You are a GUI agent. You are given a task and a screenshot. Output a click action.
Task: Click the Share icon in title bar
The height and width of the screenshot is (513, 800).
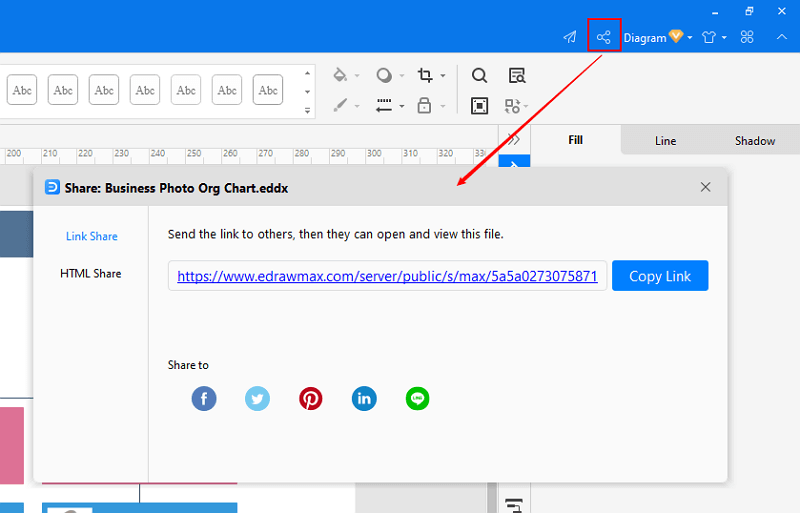coord(604,37)
